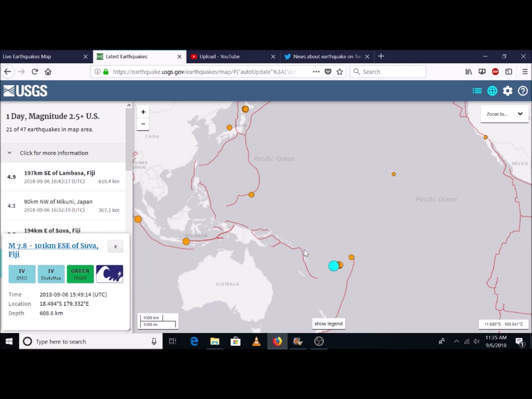Expand 'Click for more information' section

63,153
